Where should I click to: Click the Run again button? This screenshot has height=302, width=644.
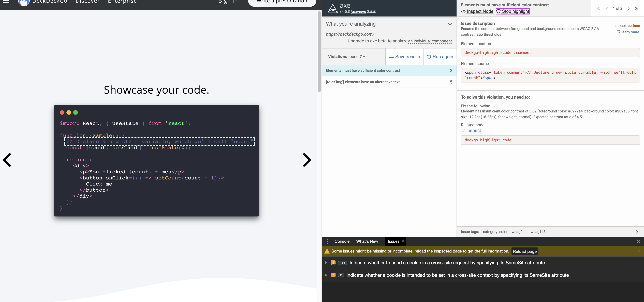(x=440, y=57)
